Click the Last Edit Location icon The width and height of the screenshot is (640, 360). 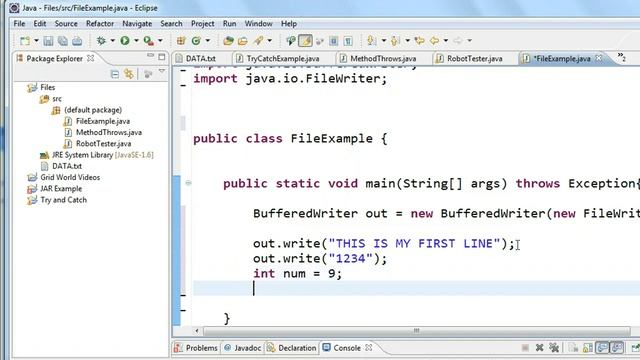(x=419, y=40)
